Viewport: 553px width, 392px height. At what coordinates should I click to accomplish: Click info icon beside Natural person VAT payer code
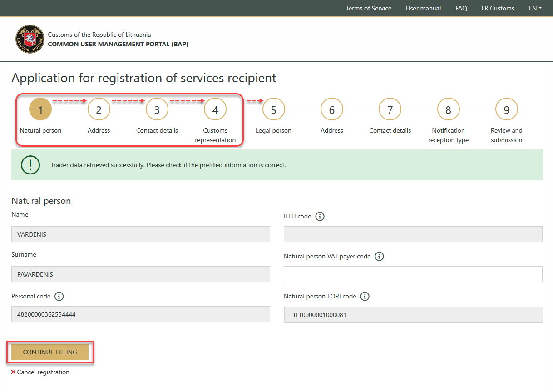(x=379, y=257)
